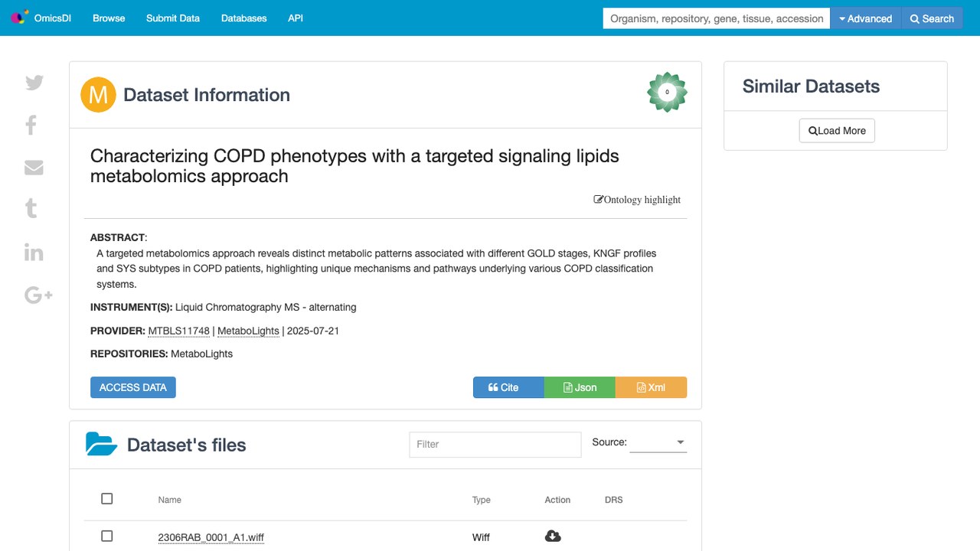
Task: Click the Cite button
Action: click(x=508, y=387)
